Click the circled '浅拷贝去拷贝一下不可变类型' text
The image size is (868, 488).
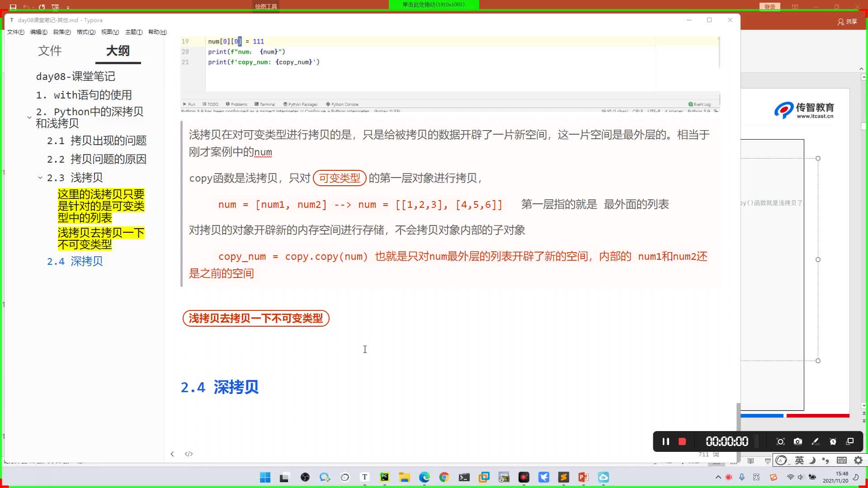[x=256, y=318]
